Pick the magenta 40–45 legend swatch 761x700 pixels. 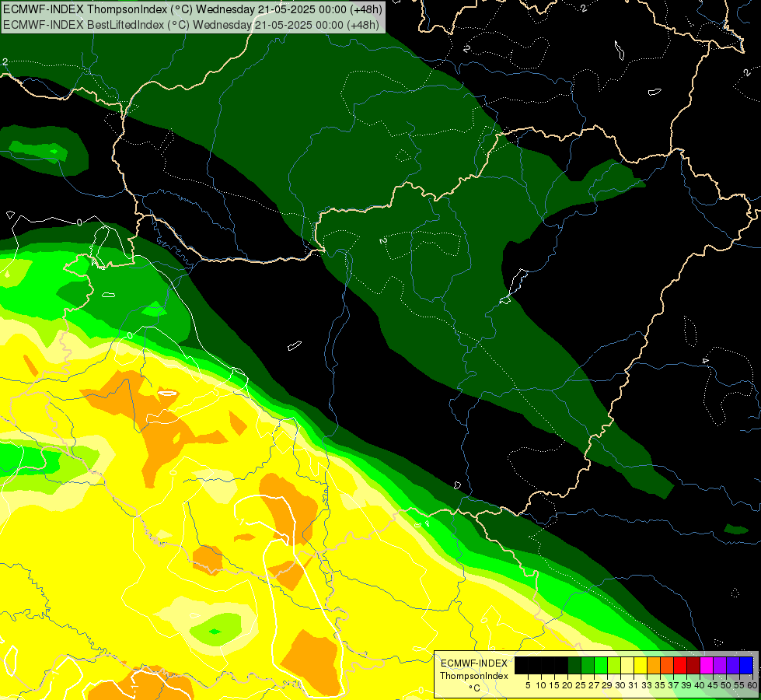click(707, 665)
